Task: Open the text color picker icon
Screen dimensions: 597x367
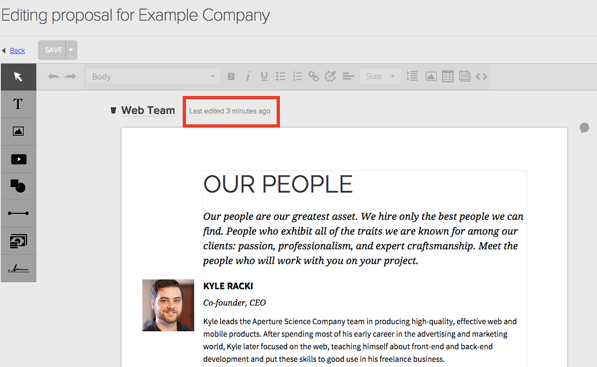Action: (x=330, y=77)
